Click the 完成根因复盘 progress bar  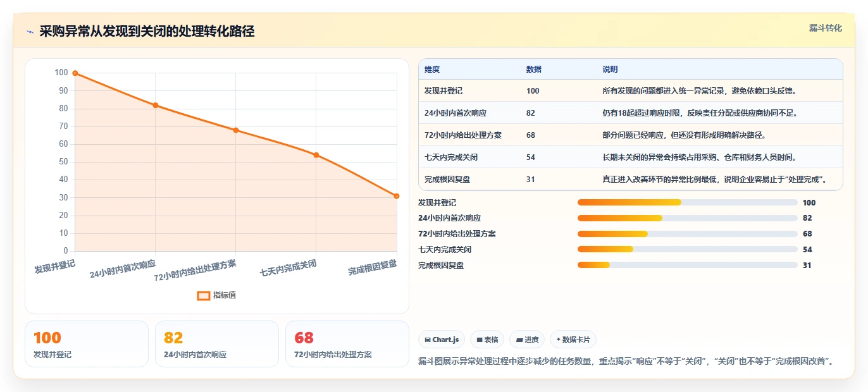point(688,266)
